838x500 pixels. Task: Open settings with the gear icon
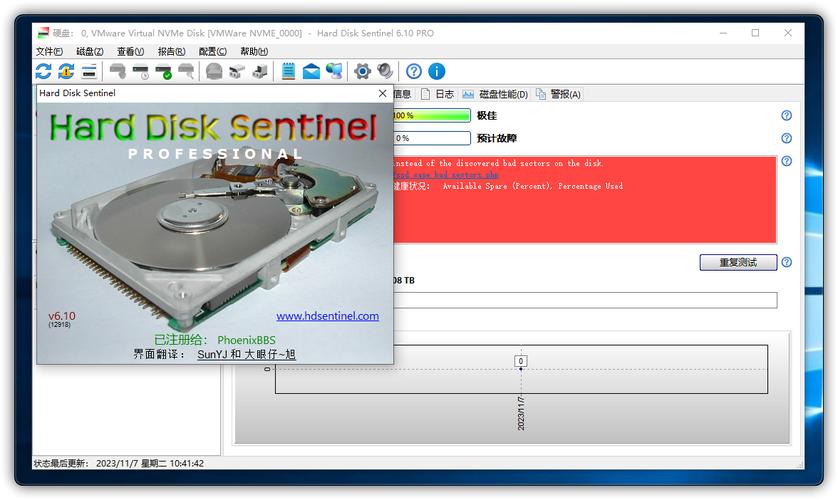coord(362,71)
